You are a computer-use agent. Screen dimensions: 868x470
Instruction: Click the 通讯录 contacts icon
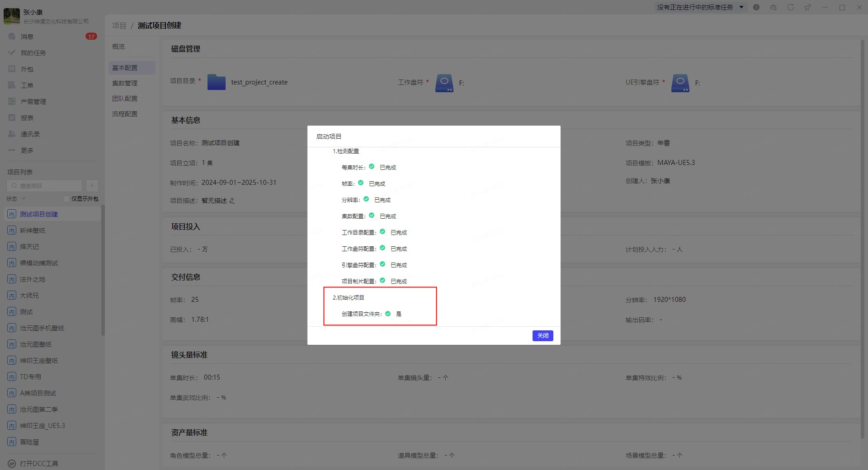12,134
